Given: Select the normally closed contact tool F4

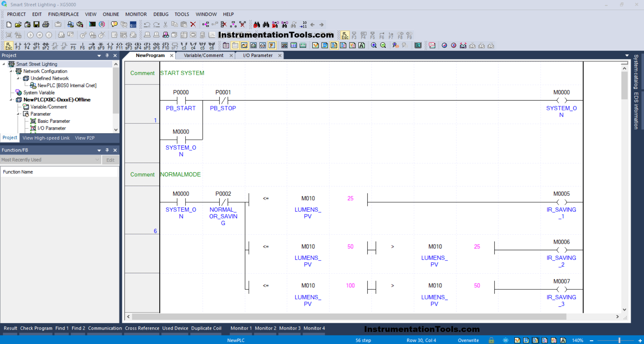Looking at the screenshot, I should (27, 45).
